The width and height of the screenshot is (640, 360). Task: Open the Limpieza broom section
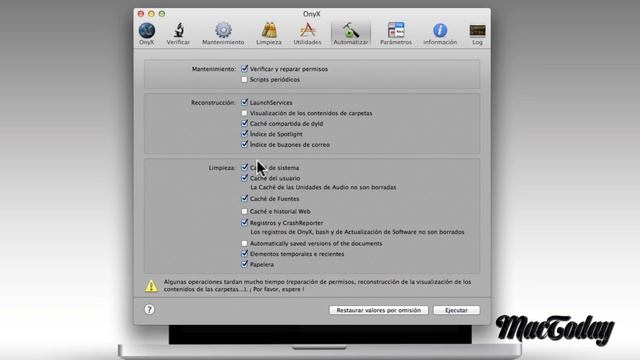pyautogui.click(x=269, y=34)
